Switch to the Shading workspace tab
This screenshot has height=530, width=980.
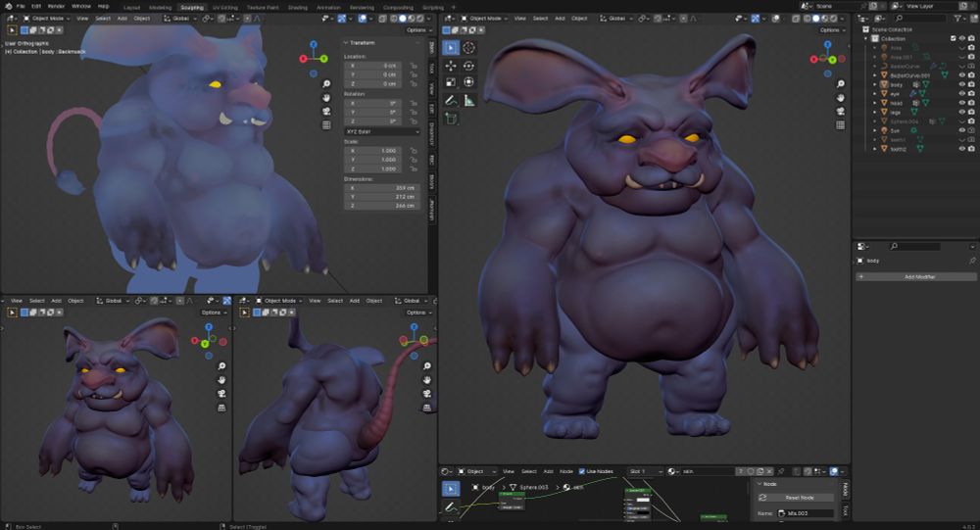coord(298,8)
